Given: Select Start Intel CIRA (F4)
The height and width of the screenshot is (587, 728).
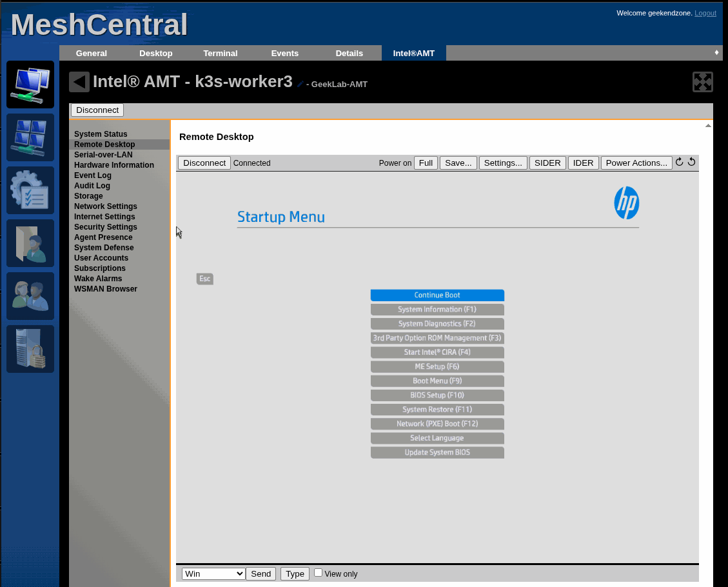Looking at the screenshot, I should click(437, 352).
